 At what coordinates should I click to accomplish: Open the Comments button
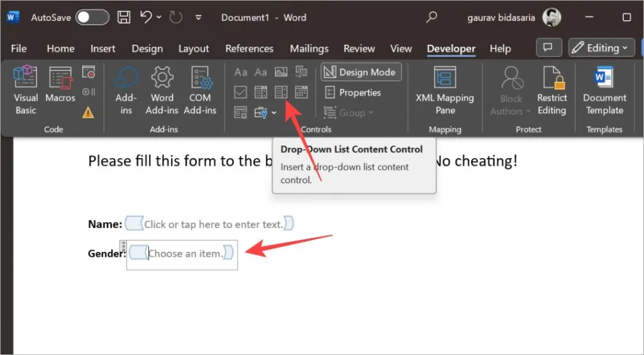click(548, 48)
